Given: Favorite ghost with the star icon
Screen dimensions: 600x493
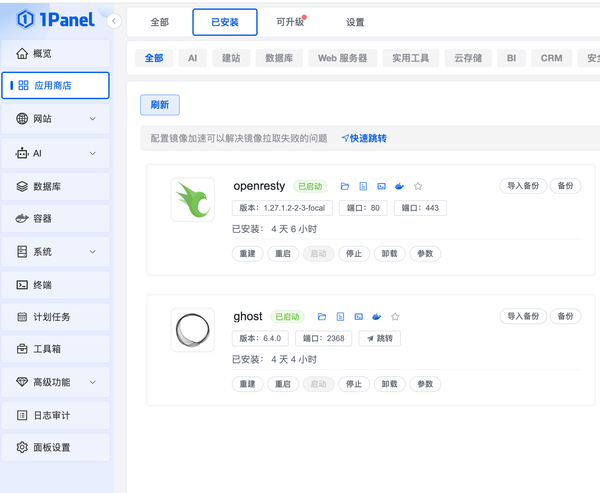Looking at the screenshot, I should click(x=395, y=316).
